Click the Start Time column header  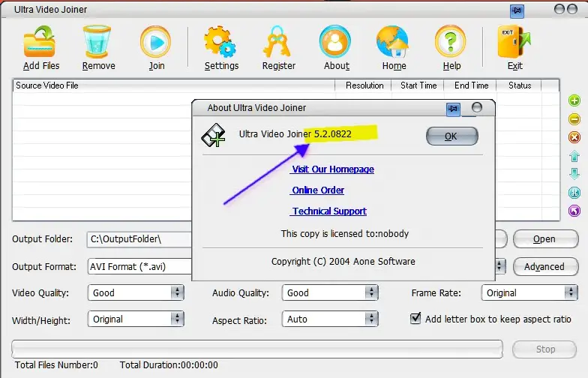(x=418, y=85)
